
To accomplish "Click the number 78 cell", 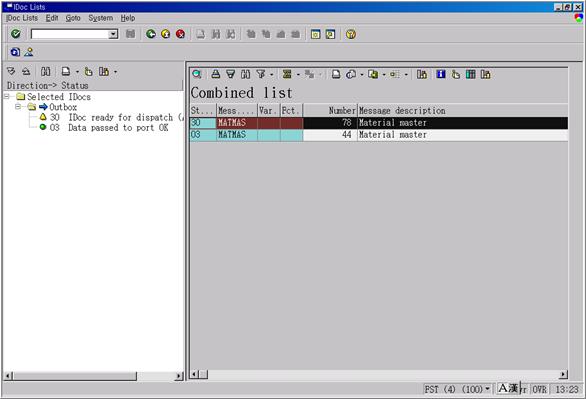I will click(x=330, y=123).
